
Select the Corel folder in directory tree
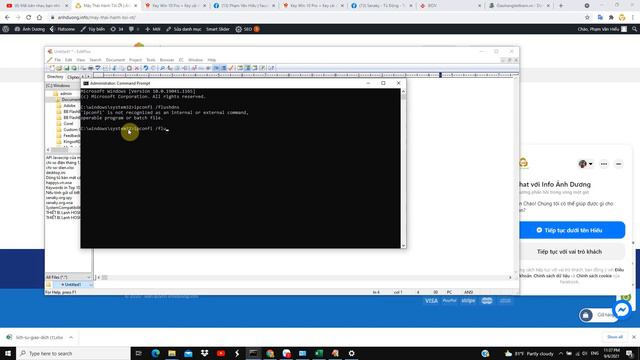tap(68, 123)
